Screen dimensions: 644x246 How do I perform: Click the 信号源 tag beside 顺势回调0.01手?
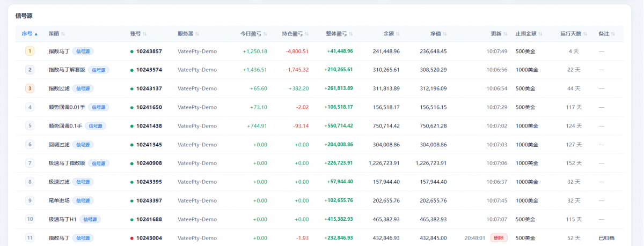98,107
